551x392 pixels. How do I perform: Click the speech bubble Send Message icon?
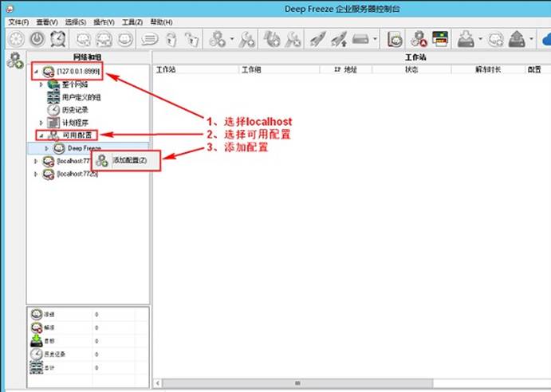150,39
